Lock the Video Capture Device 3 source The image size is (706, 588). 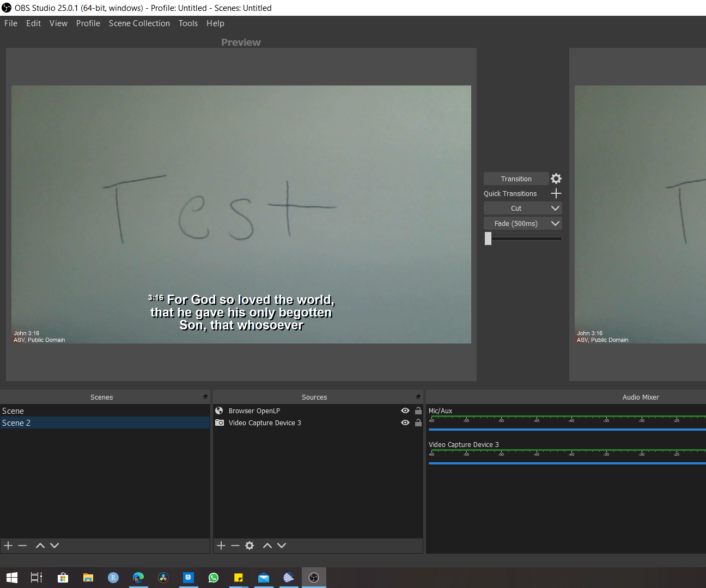pyautogui.click(x=418, y=422)
